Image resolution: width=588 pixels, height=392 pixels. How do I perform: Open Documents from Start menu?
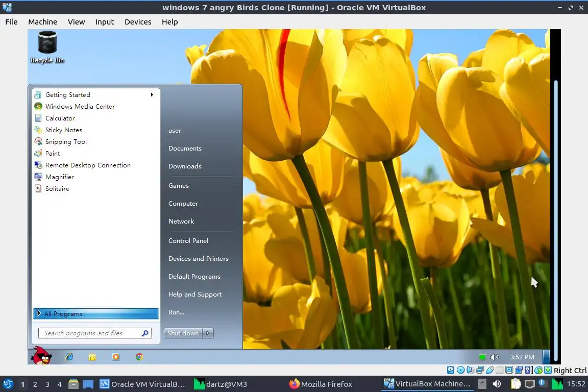(x=185, y=149)
